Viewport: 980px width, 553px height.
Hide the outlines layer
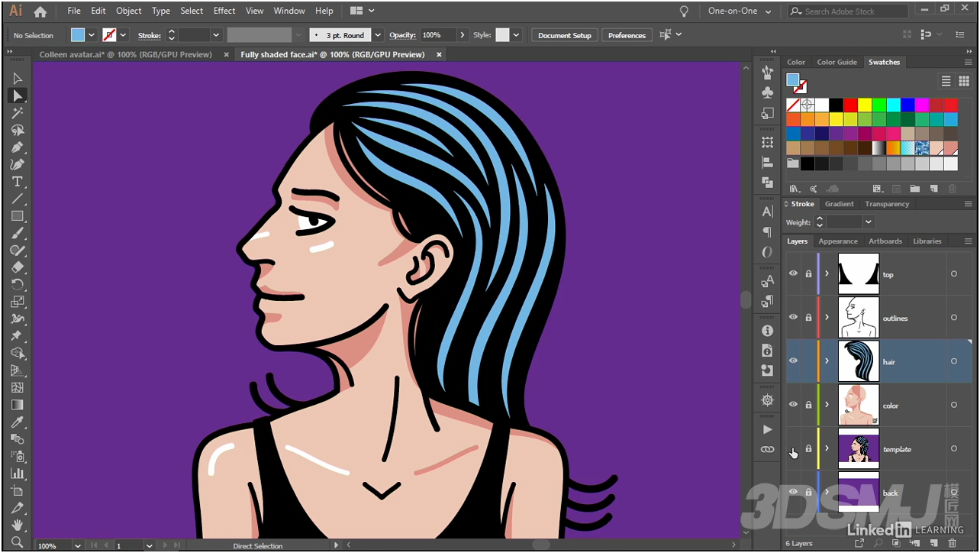794,317
